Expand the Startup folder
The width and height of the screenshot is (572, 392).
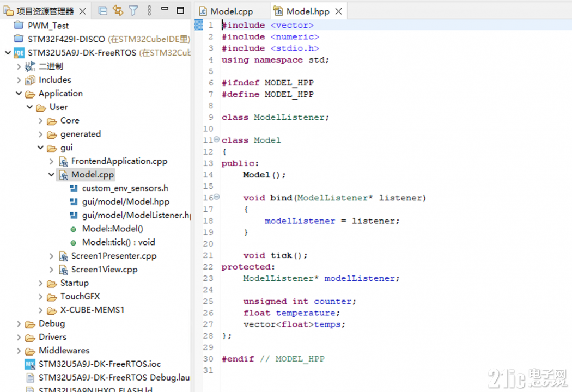[x=40, y=283]
